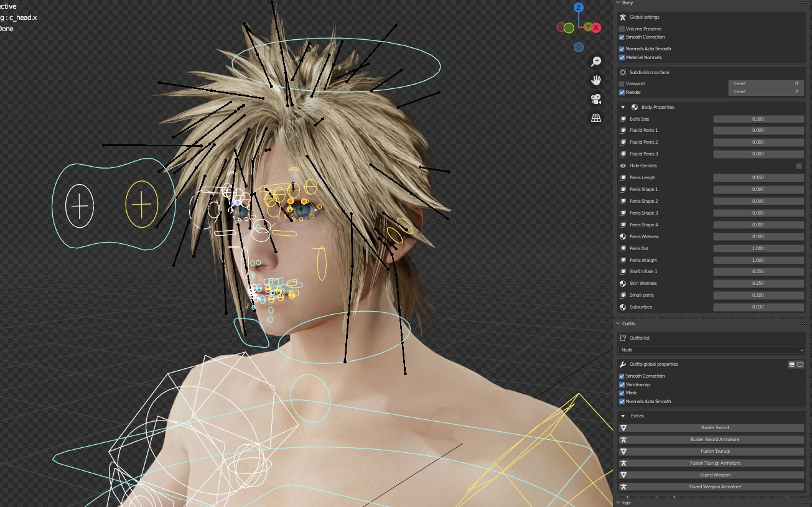
Task: Click the eye icon beside Hide Genitals
Action: point(623,165)
